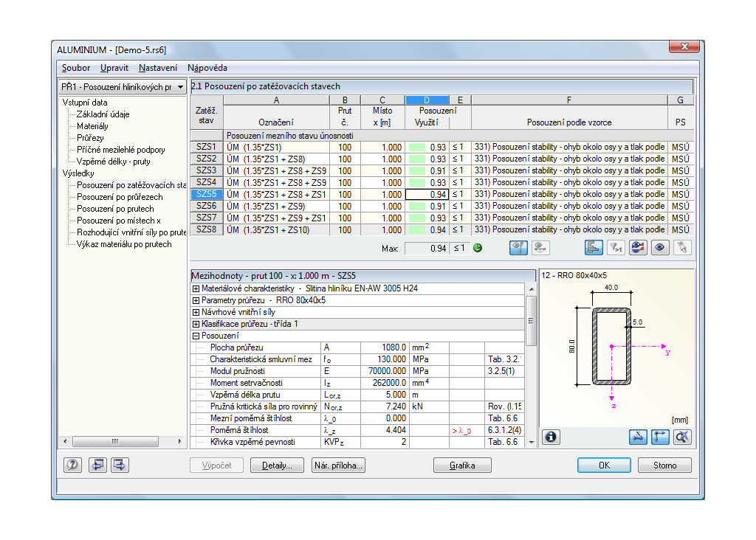Toggle the eye view mode button
The width and height of the screenshot is (756, 540).
(660, 248)
